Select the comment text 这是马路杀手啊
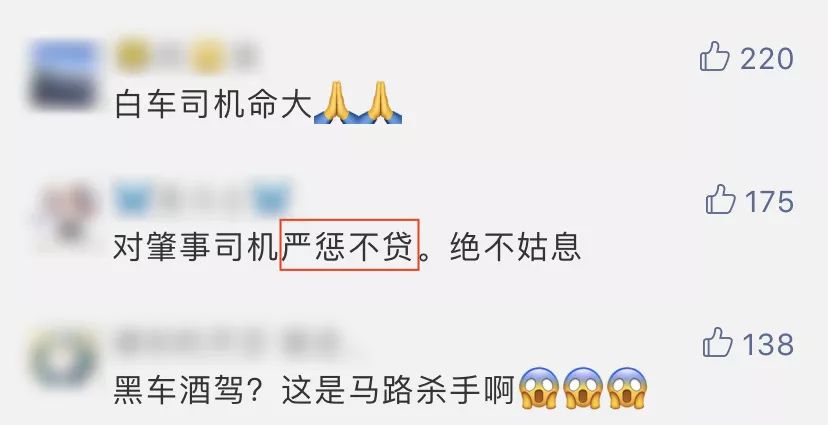 pyautogui.click(x=398, y=391)
